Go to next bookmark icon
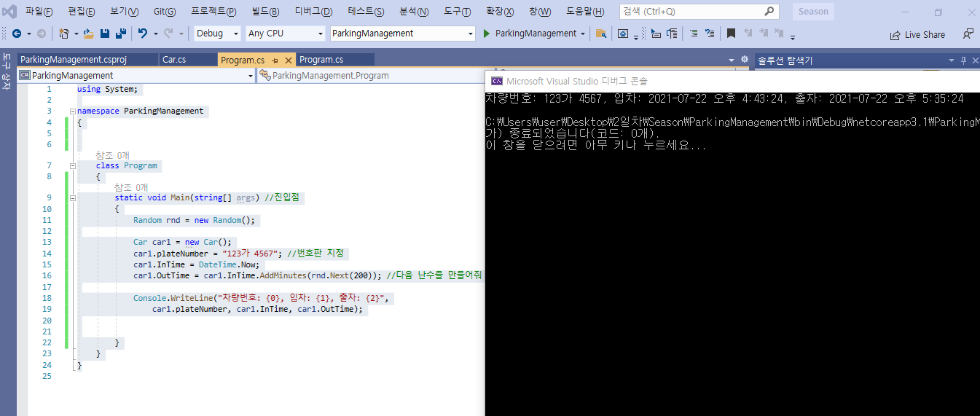The image size is (980, 416). 764,34
